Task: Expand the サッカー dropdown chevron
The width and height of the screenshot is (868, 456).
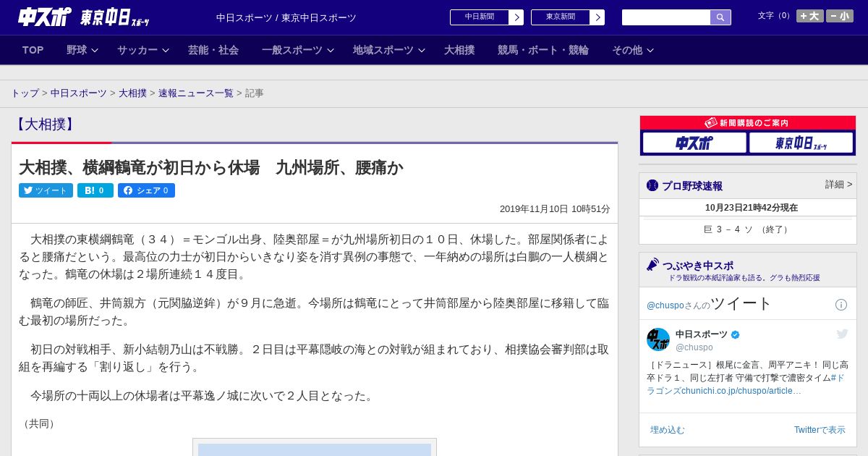Action: click(x=165, y=51)
